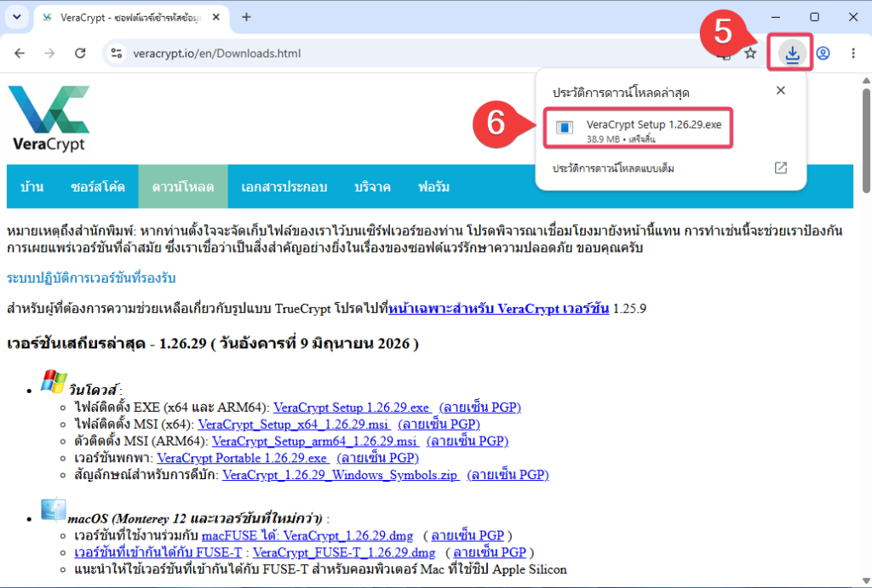Click the page vertical scrollbar thumb

(x=866, y=140)
